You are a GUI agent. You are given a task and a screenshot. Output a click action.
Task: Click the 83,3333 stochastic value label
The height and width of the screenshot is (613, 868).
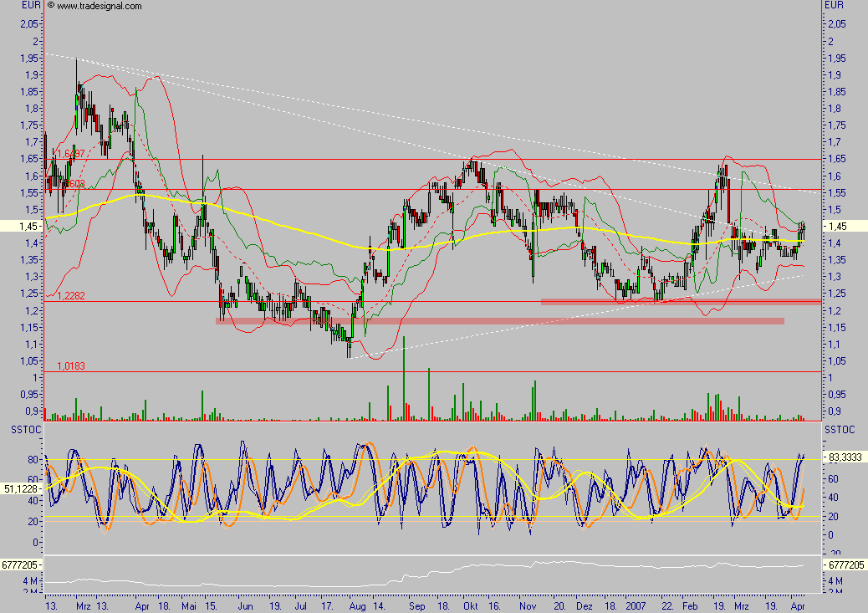[844, 457]
